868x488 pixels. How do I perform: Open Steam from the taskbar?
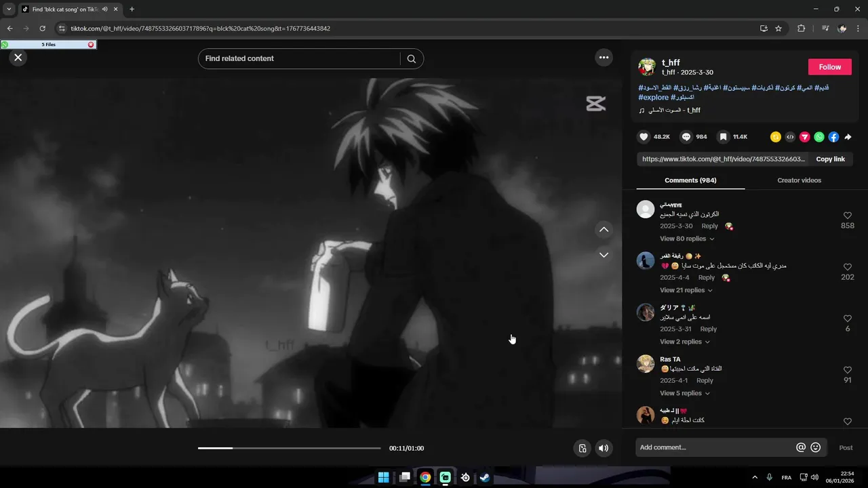point(485,477)
